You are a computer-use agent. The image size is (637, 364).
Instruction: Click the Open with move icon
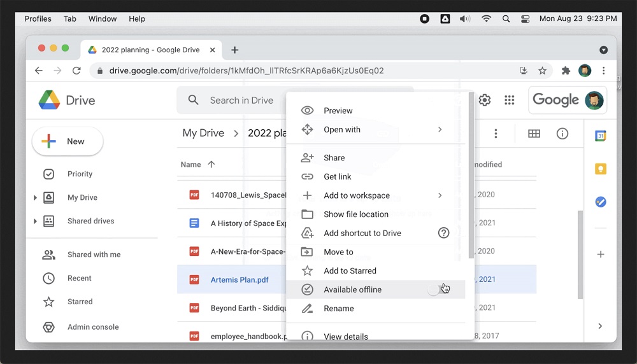(x=307, y=129)
